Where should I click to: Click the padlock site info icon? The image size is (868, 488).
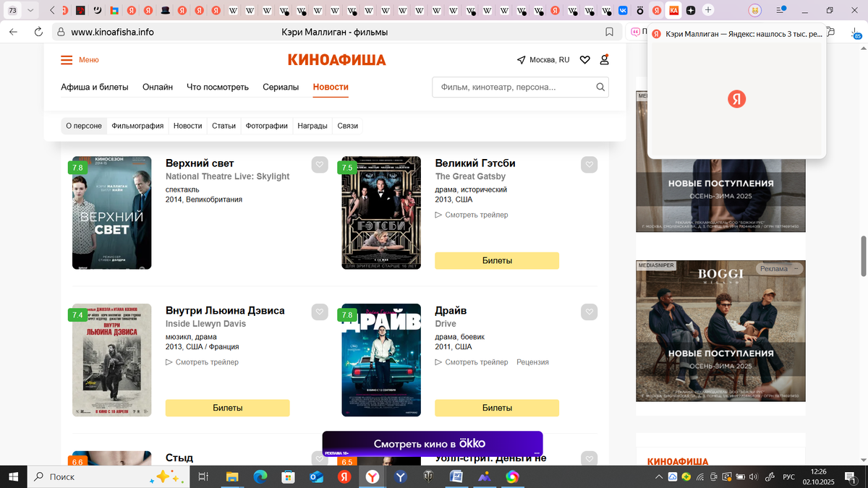coord(61,32)
